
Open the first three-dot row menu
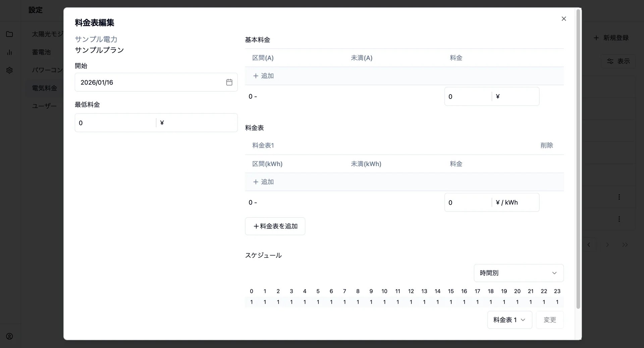(x=619, y=197)
